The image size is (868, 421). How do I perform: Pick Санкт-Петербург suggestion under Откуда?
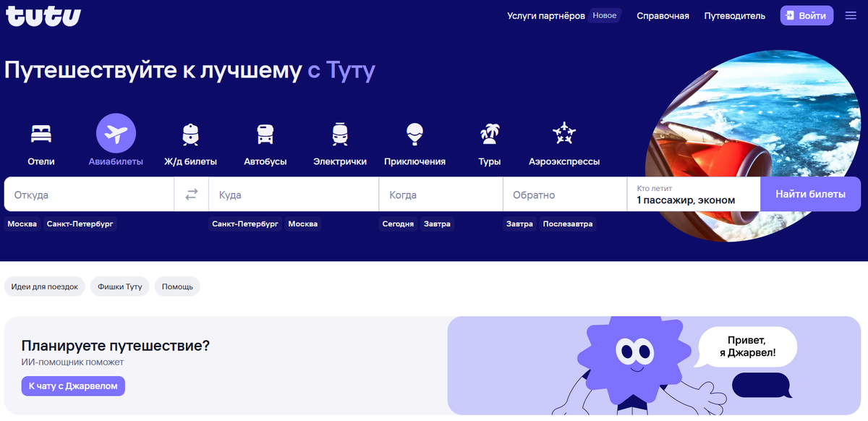tap(80, 224)
